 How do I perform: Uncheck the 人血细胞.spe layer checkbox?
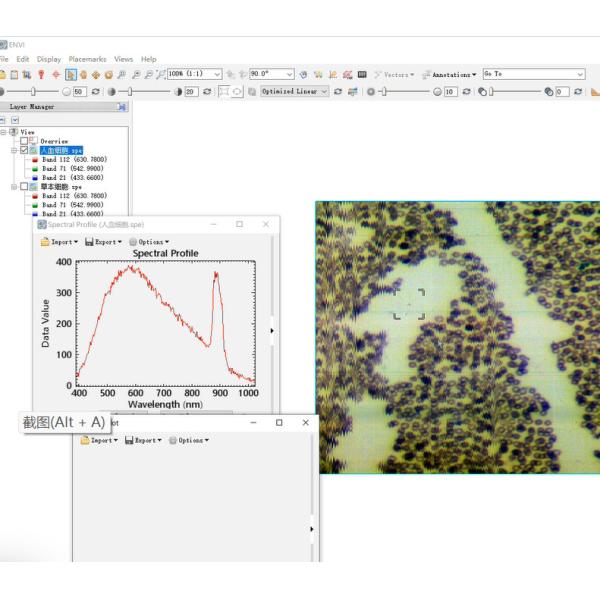(x=25, y=150)
